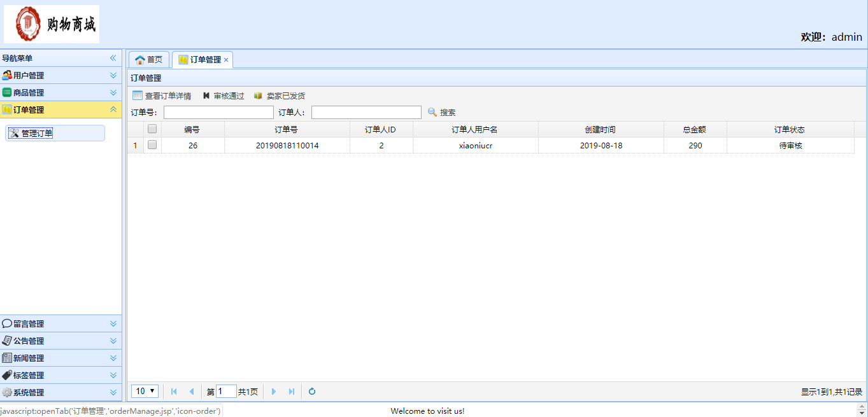
Task: Expand the 系统管理 section chevron
Action: click(113, 392)
